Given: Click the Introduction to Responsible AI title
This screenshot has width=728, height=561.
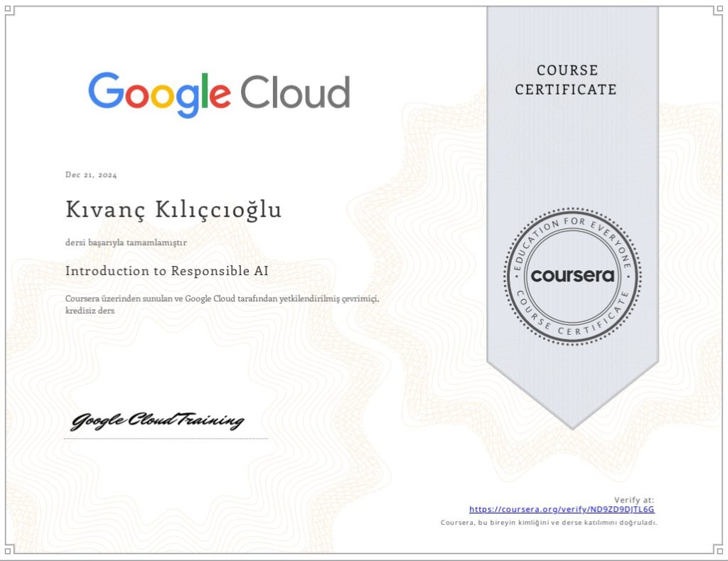Looking at the screenshot, I should coord(166,271).
